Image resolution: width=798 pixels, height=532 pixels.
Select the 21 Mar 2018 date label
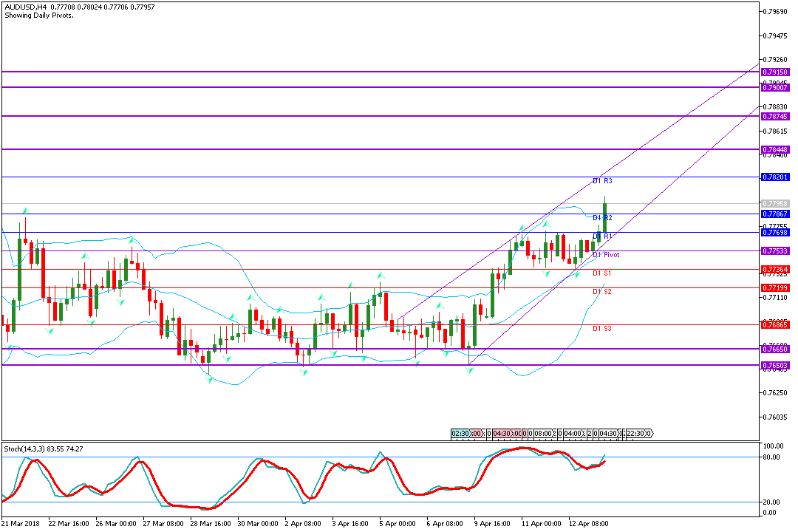point(22,523)
